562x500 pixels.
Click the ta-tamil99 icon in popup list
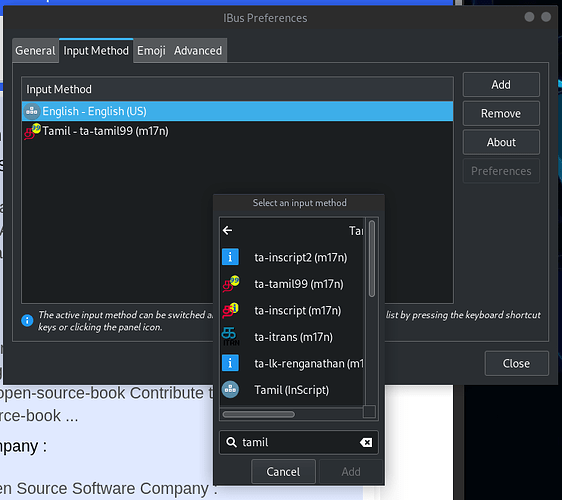click(230, 284)
